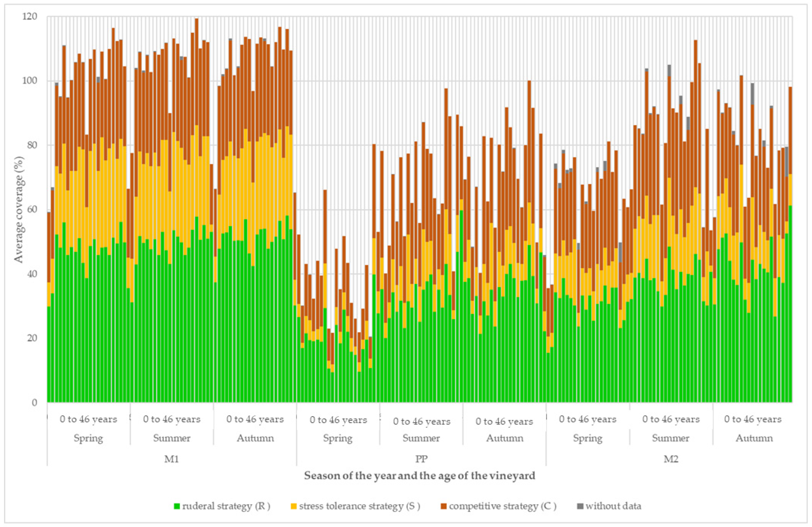Click the M1 group axis label
Image resolution: width=812 pixels, height=527 pixels.
click(x=172, y=459)
